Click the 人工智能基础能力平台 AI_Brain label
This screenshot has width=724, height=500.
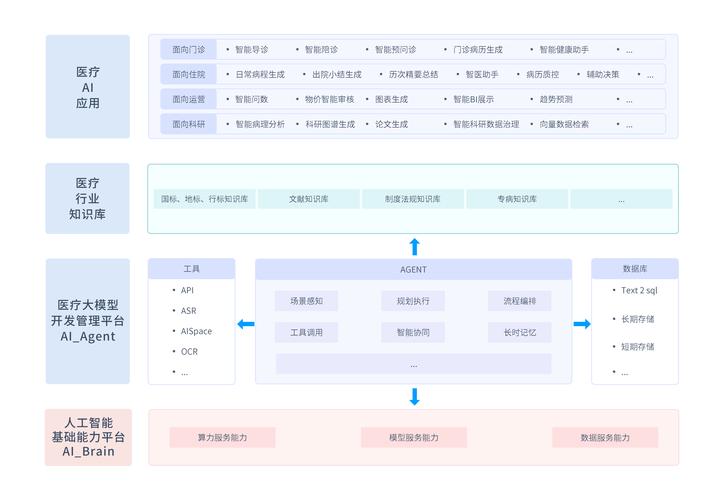pos(88,437)
